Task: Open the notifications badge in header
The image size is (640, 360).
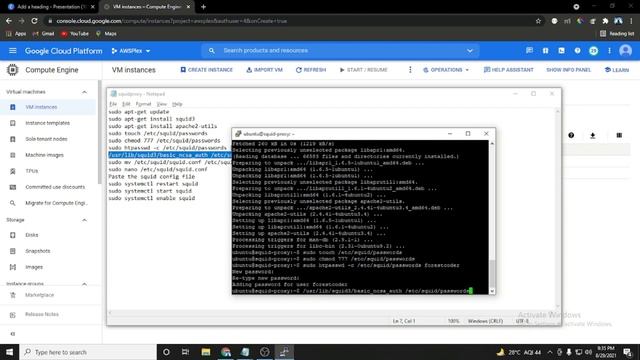Action: (x=593, y=51)
